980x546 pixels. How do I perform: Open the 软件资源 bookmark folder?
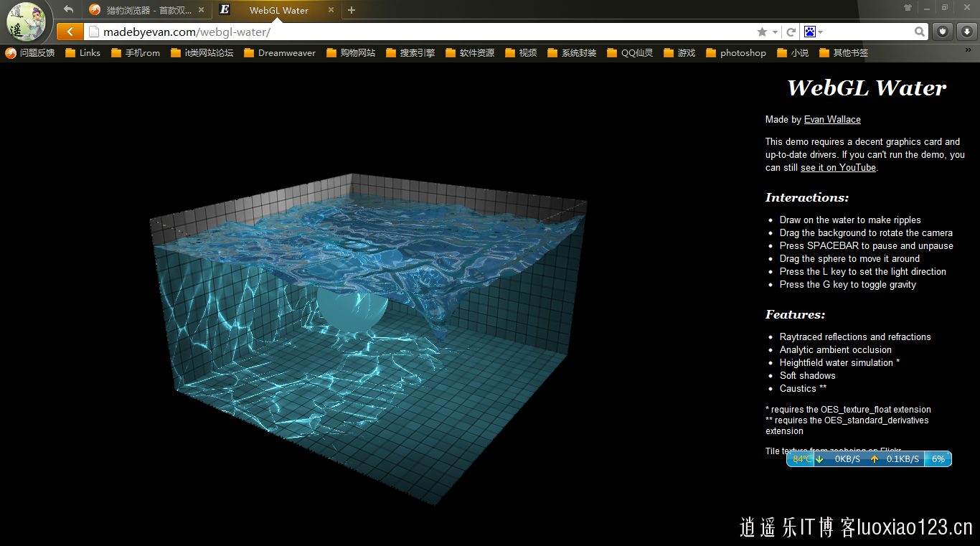tap(469, 53)
